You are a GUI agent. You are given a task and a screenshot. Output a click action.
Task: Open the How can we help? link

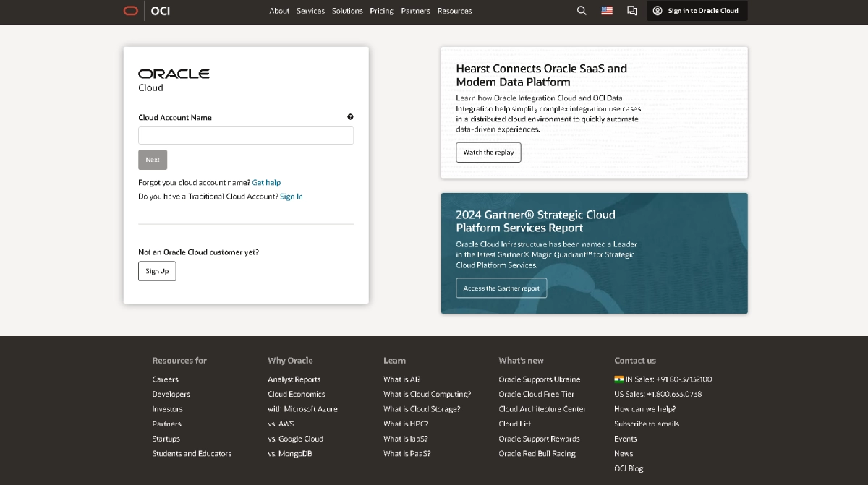pyautogui.click(x=645, y=409)
